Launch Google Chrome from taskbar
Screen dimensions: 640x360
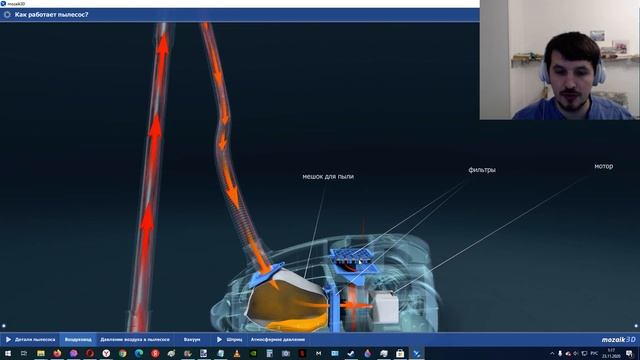point(122,353)
